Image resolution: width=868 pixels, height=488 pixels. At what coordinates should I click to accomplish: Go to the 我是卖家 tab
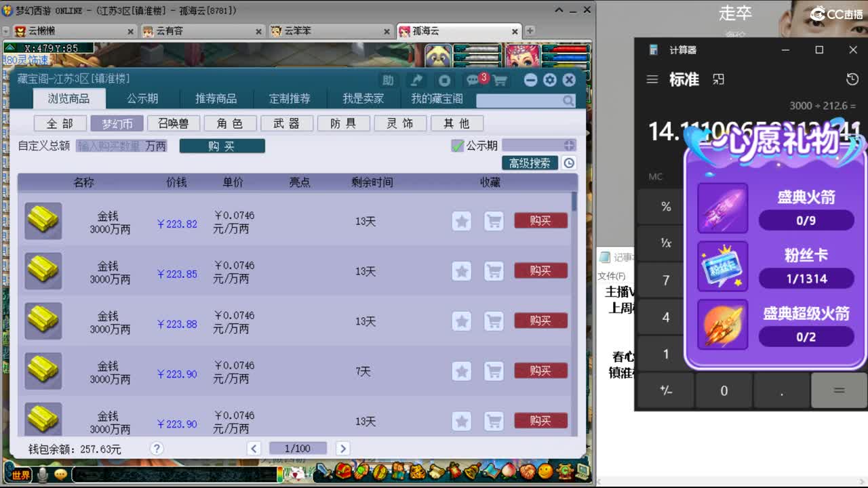[x=363, y=98]
